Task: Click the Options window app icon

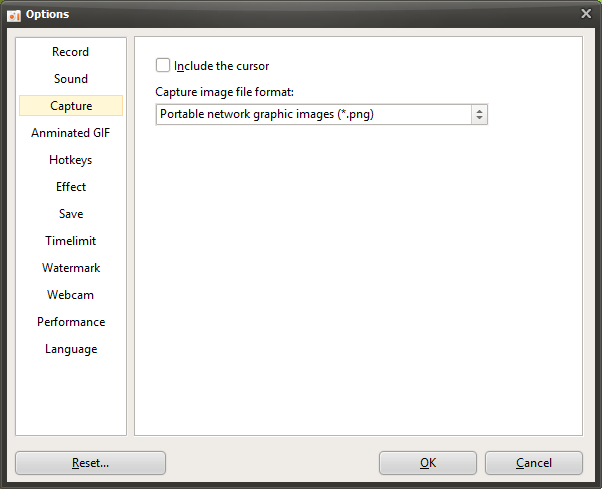Action: [x=14, y=14]
